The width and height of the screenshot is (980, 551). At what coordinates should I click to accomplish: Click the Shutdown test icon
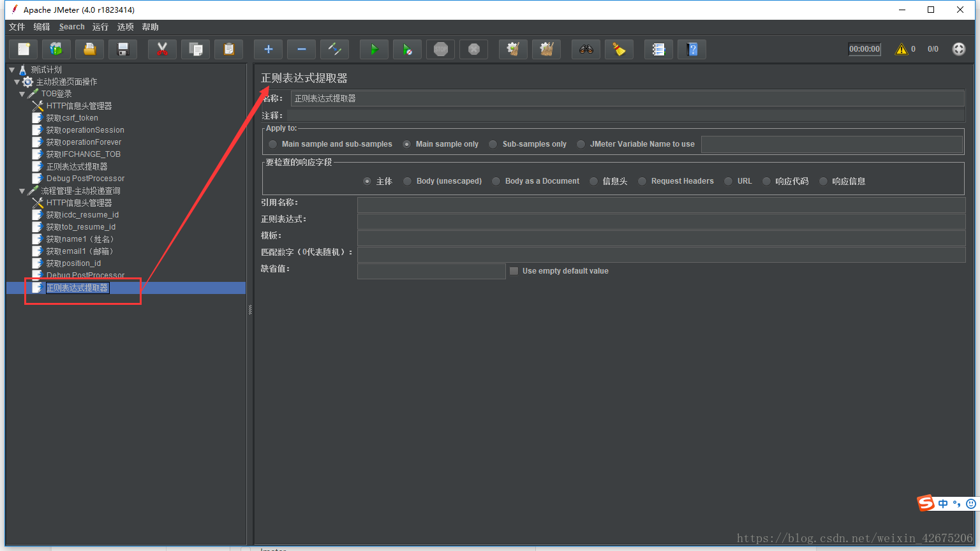[x=474, y=49]
